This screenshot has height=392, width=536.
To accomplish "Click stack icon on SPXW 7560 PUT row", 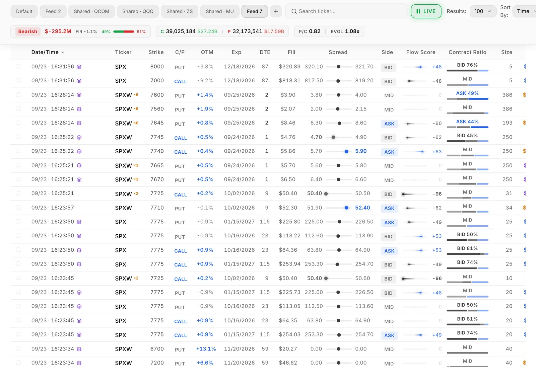I will (x=79, y=109).
